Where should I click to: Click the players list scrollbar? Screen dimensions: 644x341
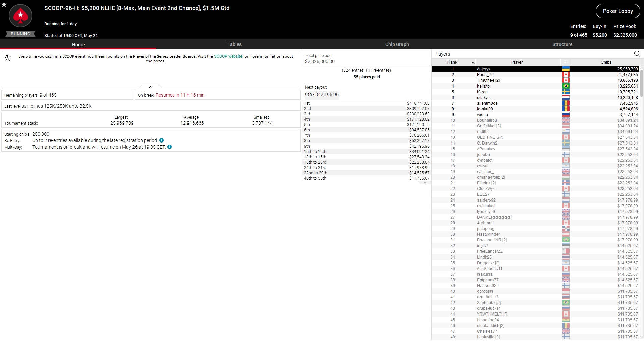pos(642,84)
